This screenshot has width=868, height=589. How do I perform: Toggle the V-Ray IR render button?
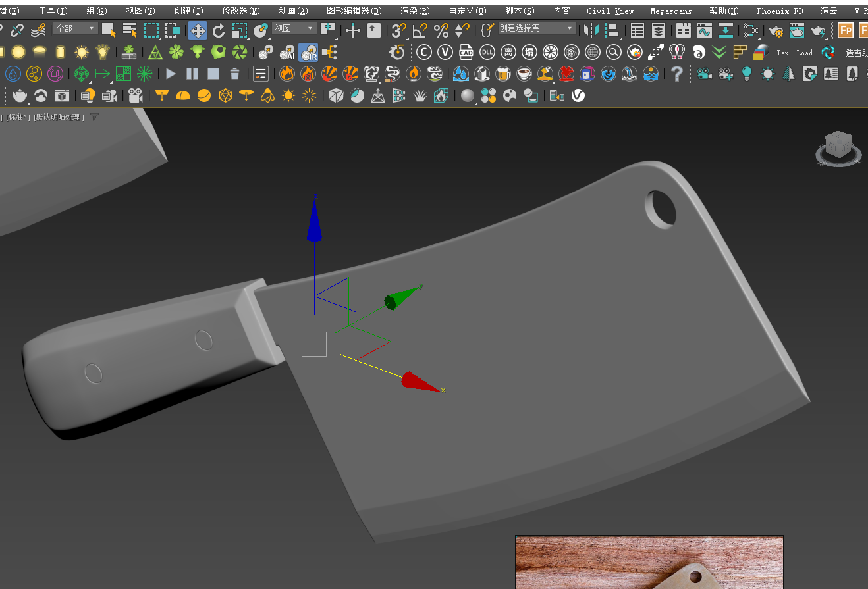coord(308,53)
